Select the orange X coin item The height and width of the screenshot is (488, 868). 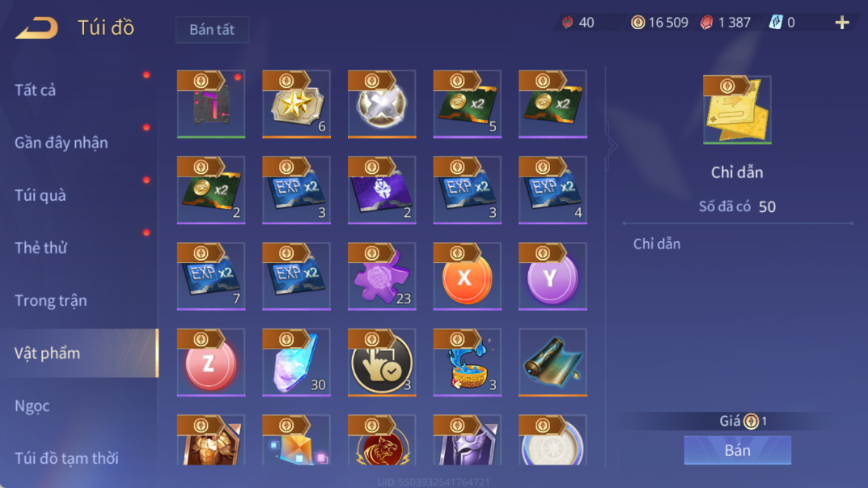click(468, 276)
